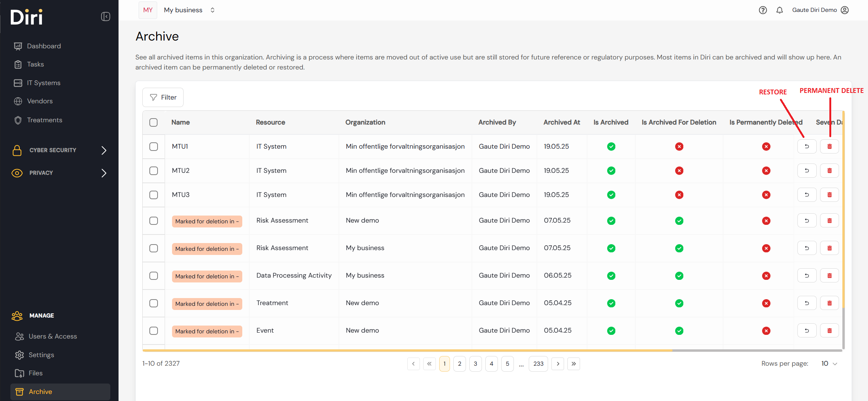Restore the MTU2 archived item
This screenshot has height=401, width=868.
(x=807, y=171)
